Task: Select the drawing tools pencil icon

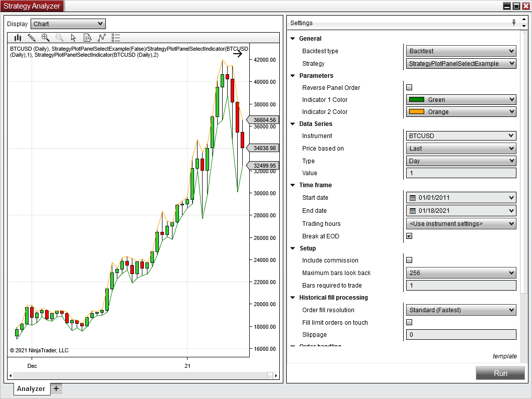Action: (x=32, y=38)
